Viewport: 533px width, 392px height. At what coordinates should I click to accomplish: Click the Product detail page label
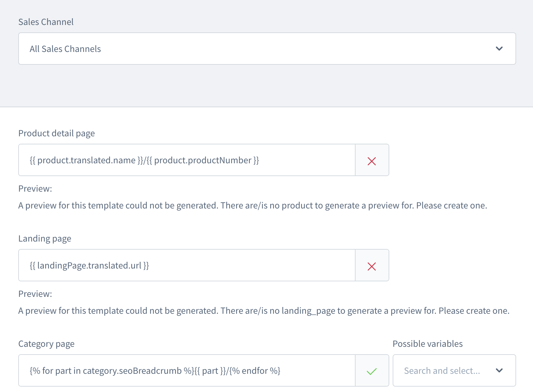click(56, 133)
